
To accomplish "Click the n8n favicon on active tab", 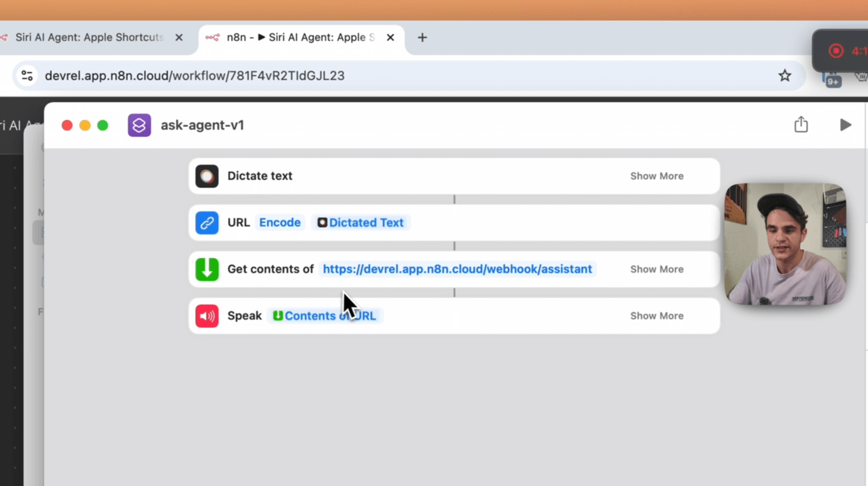I will click(213, 38).
